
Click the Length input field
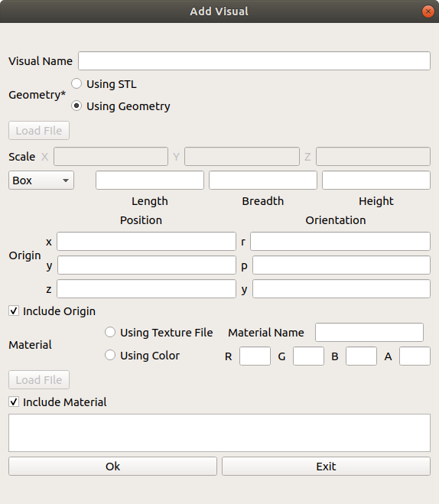coord(150,180)
